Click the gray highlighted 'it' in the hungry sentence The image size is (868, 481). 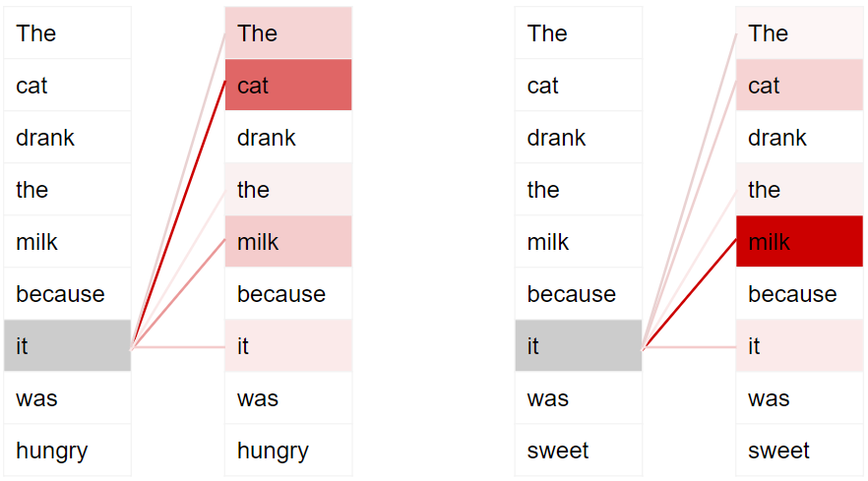67,346
